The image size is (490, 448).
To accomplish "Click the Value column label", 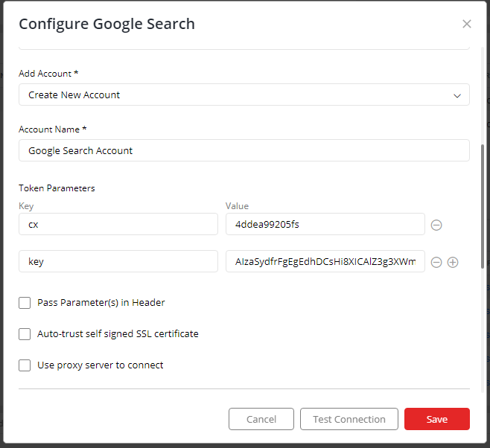I will point(238,206).
